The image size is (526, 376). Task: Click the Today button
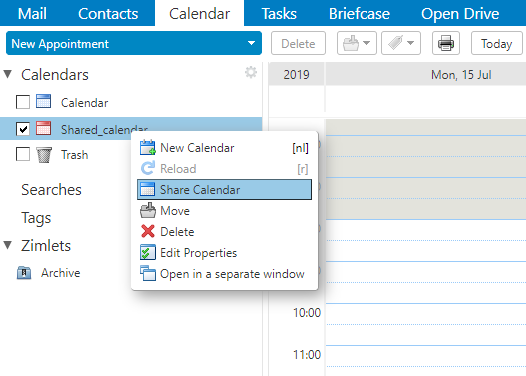pos(496,43)
